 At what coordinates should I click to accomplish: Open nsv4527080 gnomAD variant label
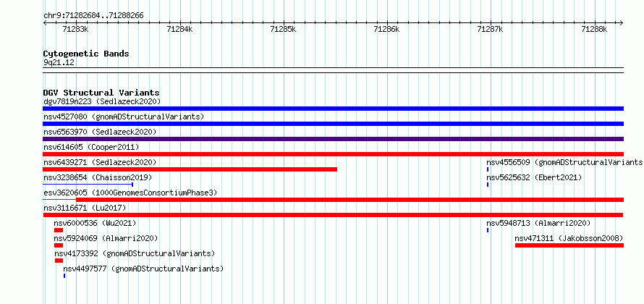[x=124, y=117]
